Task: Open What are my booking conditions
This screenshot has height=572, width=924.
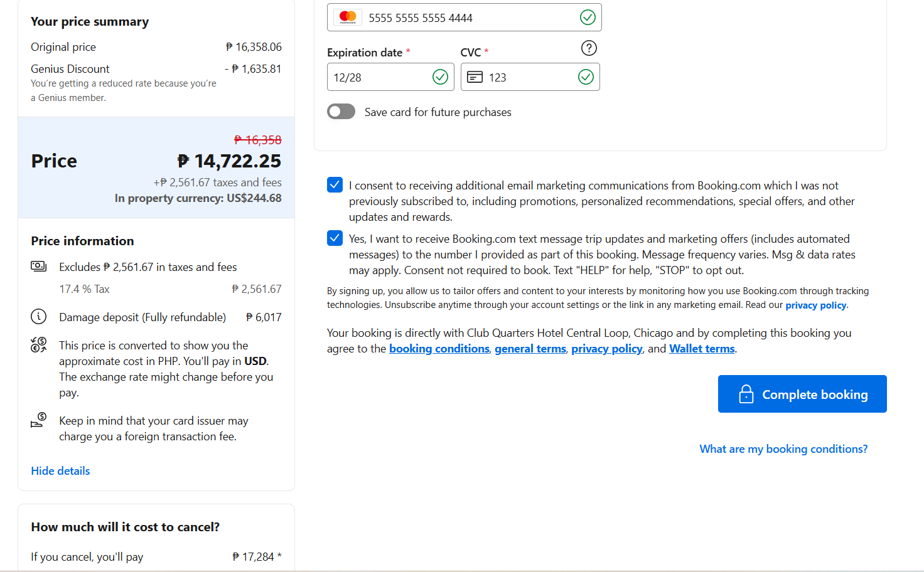Action: (x=783, y=449)
